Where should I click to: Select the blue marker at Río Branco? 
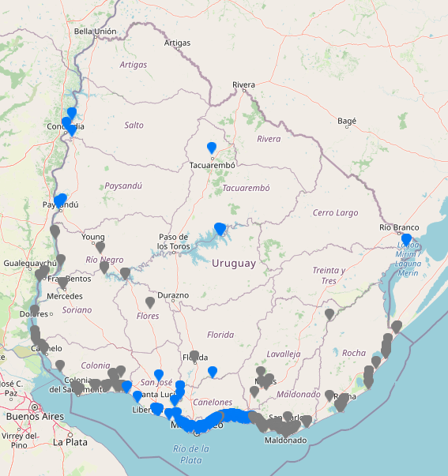point(406,239)
